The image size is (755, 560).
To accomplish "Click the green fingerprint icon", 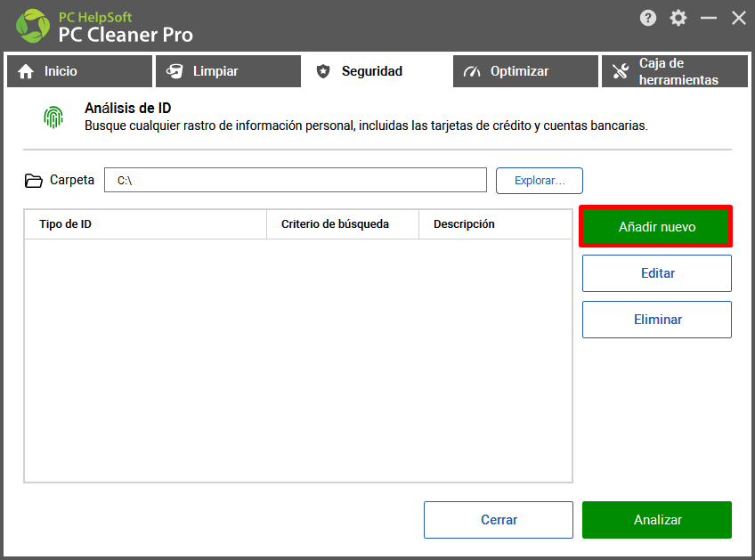I will [53, 118].
